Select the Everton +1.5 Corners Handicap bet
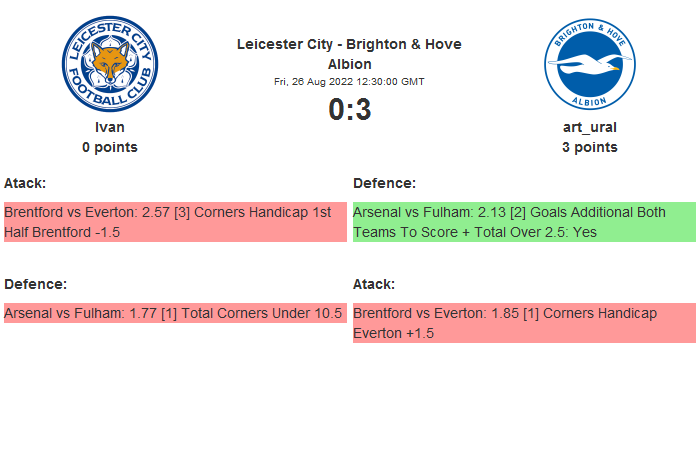 coord(523,323)
